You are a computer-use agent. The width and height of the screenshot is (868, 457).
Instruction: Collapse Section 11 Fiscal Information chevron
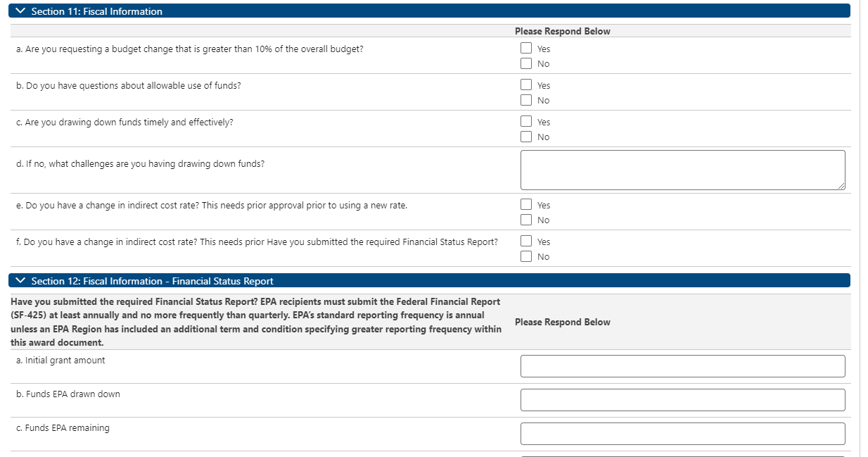(x=20, y=11)
